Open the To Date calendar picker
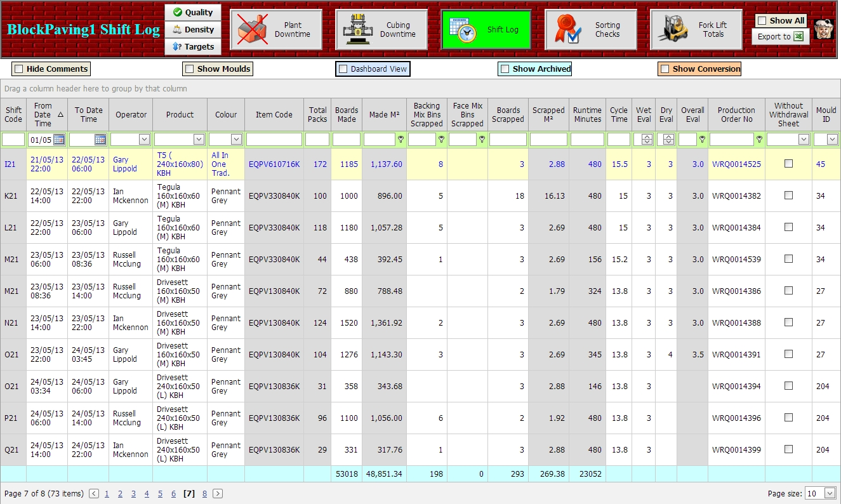 coord(100,139)
